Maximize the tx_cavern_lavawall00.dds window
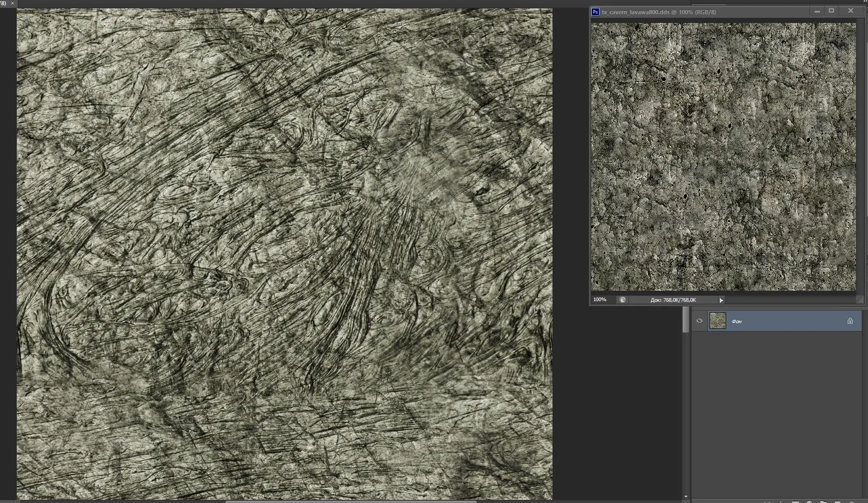The image size is (868, 503). coord(831,11)
